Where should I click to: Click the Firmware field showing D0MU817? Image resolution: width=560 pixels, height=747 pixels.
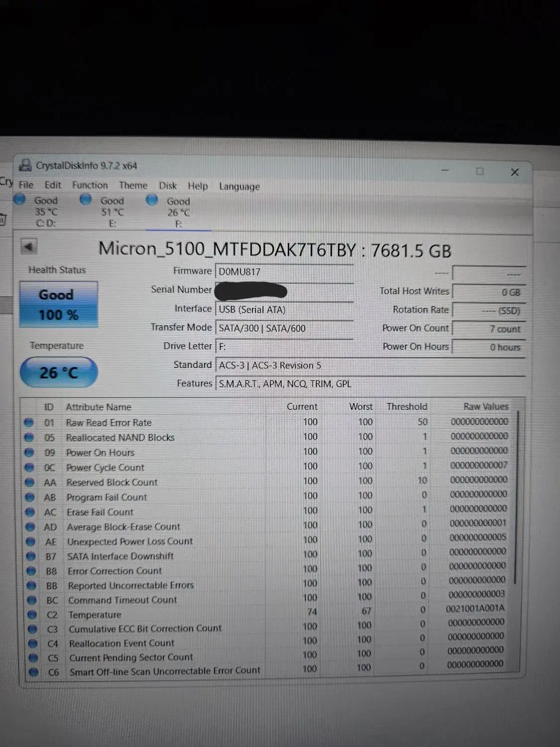[x=284, y=271]
